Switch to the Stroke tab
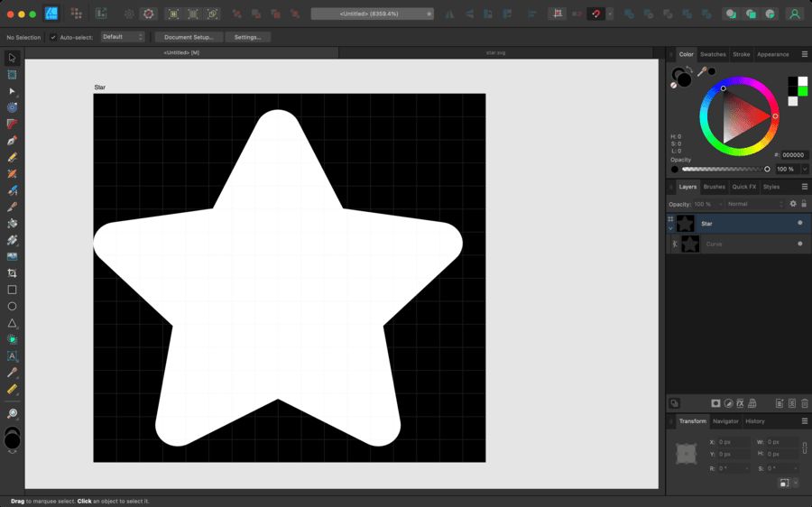The height and width of the screenshot is (507, 812). point(741,54)
